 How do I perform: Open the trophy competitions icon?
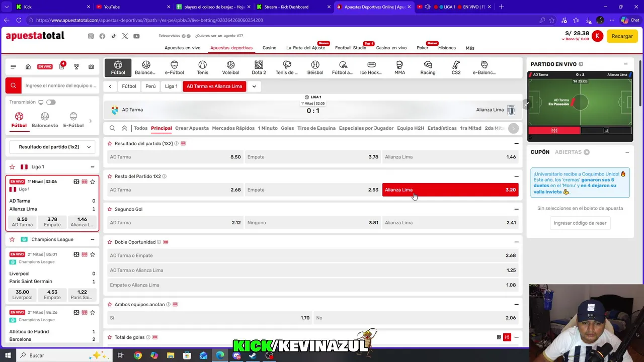[76, 66]
